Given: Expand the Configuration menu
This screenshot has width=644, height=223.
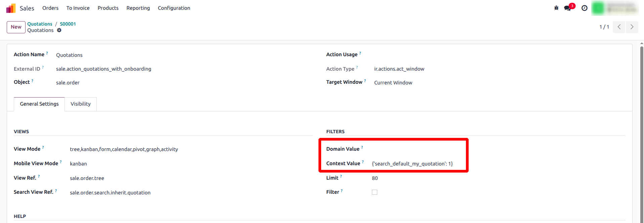Looking at the screenshot, I should tap(174, 8).
